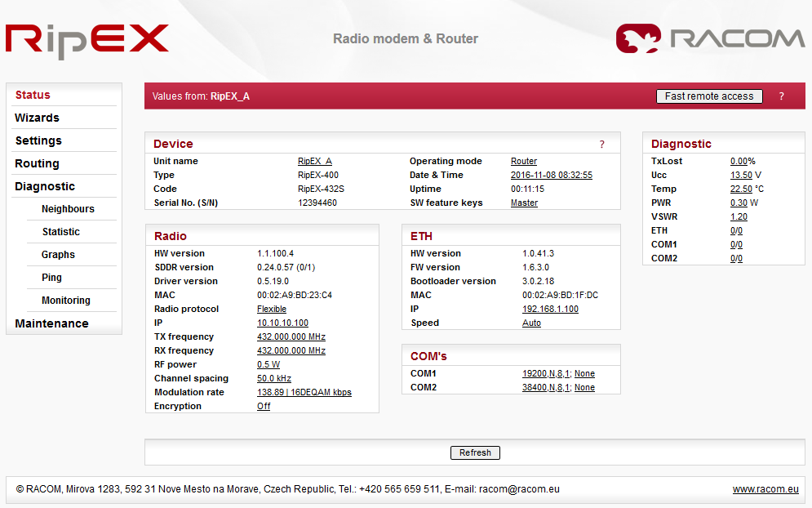
Task: Open the ETH Speed Auto link
Action: click(531, 323)
